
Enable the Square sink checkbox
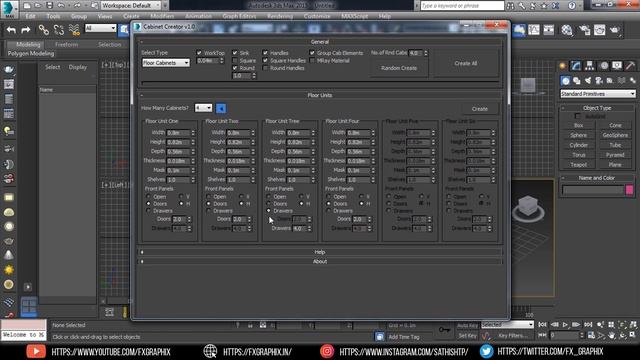coord(235,60)
